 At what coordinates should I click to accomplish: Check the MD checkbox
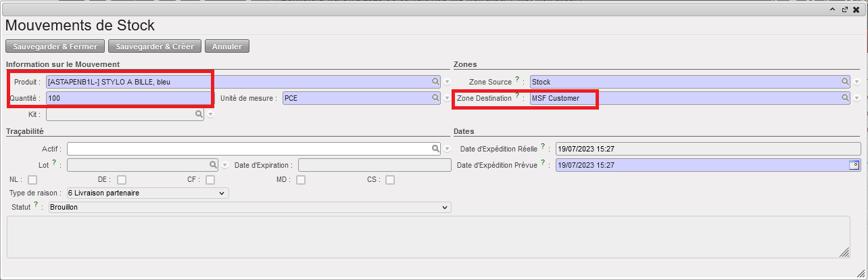[301, 180]
